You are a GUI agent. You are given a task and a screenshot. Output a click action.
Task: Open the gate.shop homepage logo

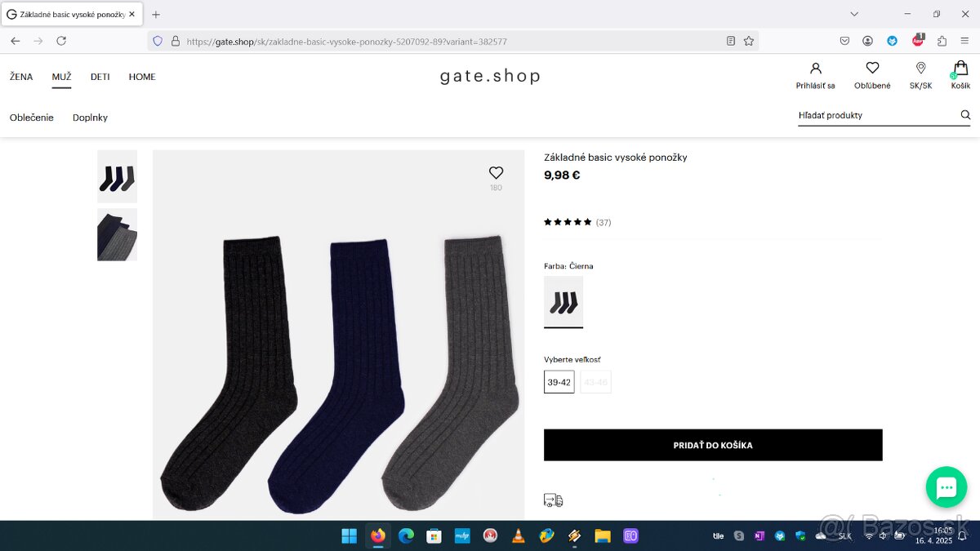490,77
